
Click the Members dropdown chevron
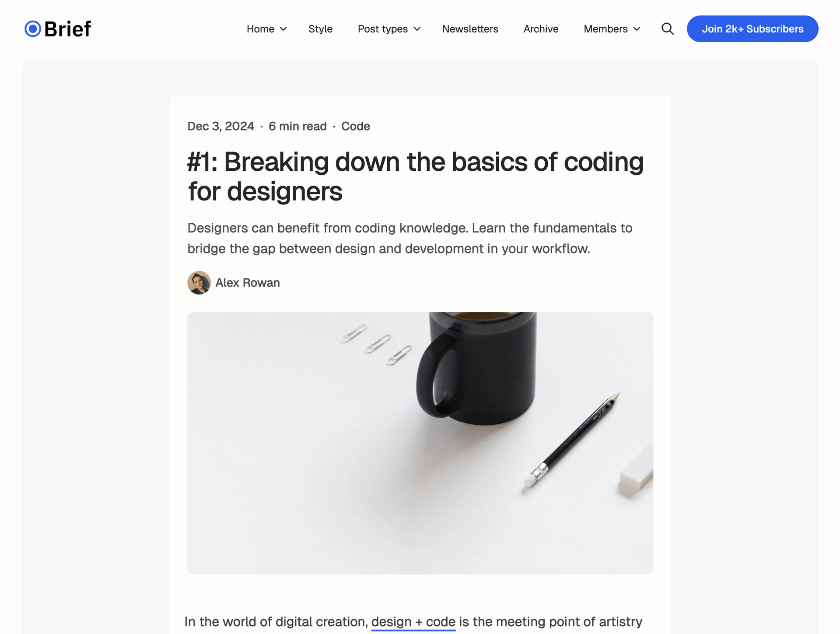pyautogui.click(x=637, y=28)
